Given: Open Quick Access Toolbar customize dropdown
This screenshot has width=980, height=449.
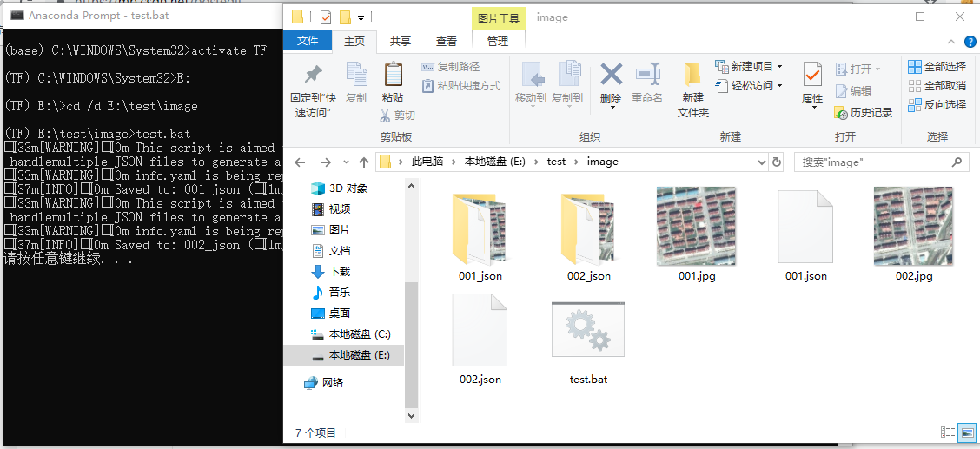Looking at the screenshot, I should coord(361,18).
